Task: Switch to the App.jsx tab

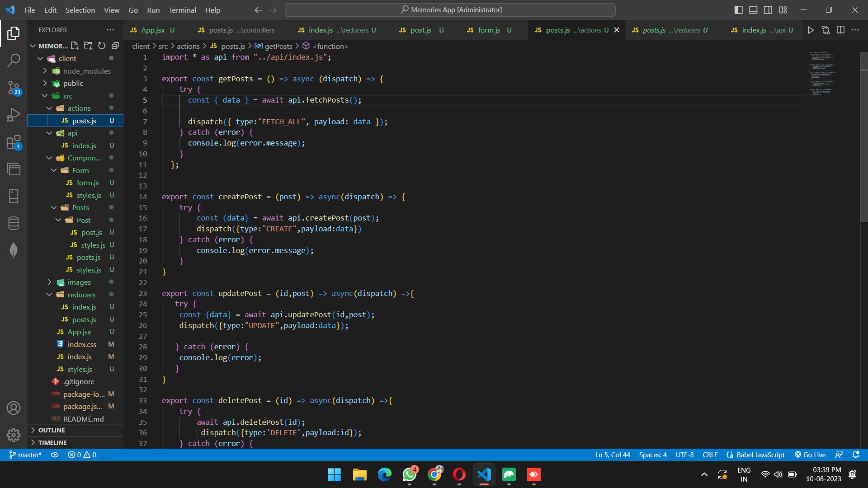Action: [154, 30]
